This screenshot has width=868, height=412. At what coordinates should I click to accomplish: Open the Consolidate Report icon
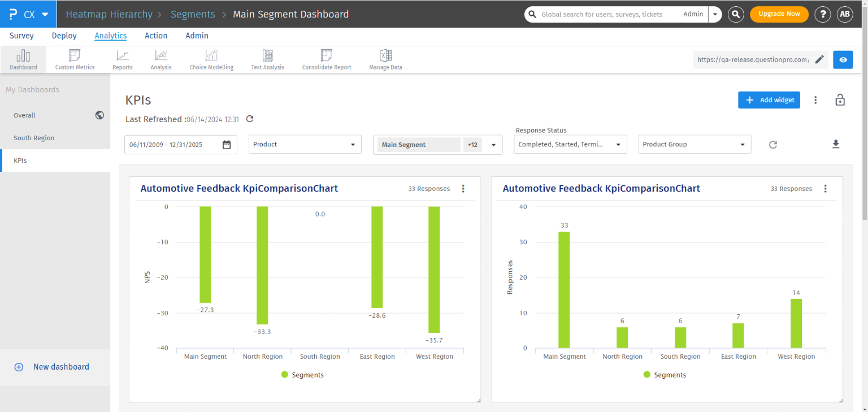click(327, 60)
